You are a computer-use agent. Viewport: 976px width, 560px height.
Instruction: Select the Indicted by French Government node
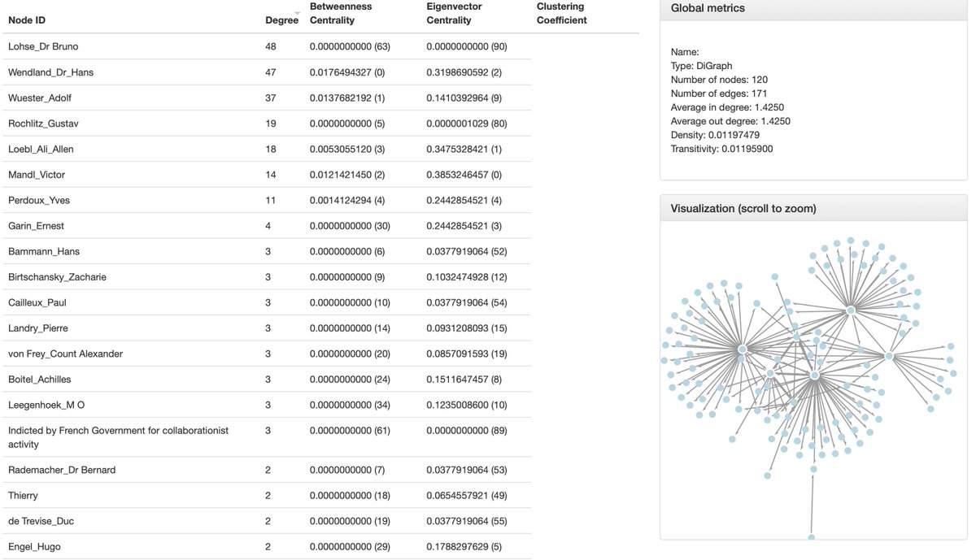pyautogui.click(x=119, y=437)
